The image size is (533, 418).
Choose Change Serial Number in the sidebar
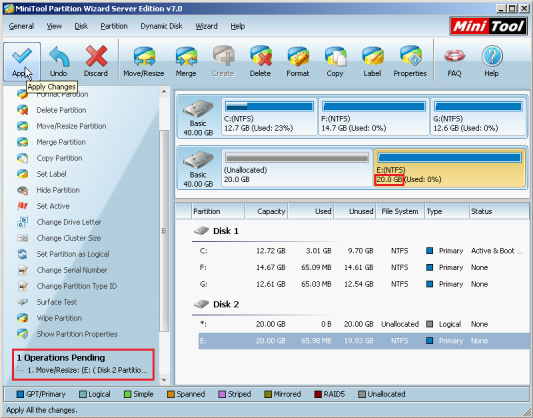(x=71, y=270)
